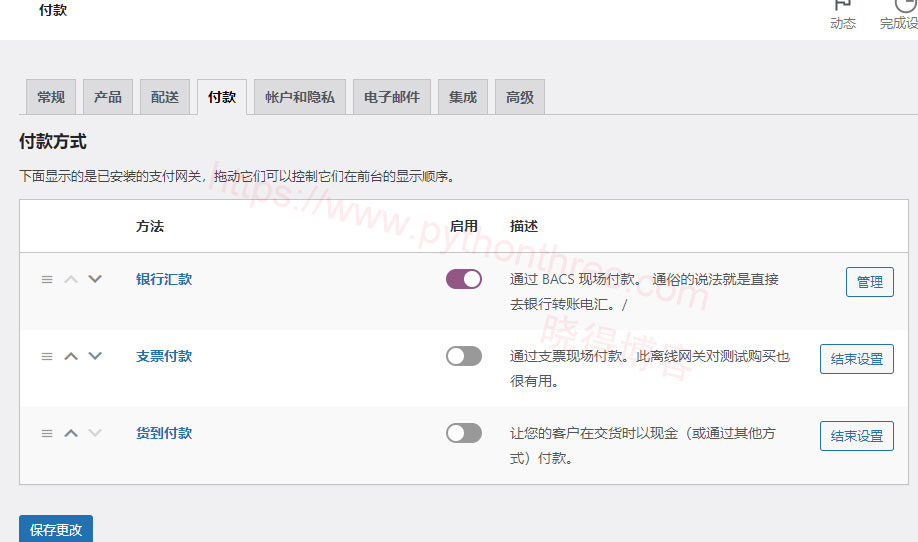Image resolution: width=918 pixels, height=542 pixels.
Task: Click 结束设置 for 支票付款
Action: (857, 359)
